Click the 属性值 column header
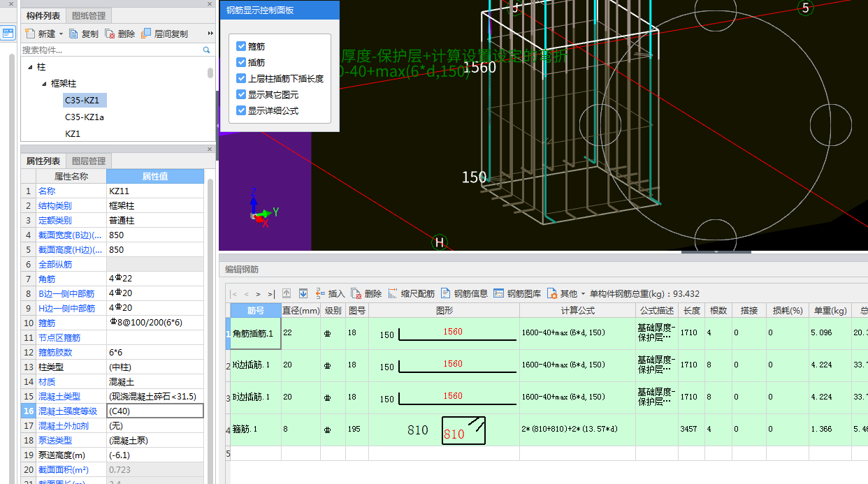 [155, 176]
